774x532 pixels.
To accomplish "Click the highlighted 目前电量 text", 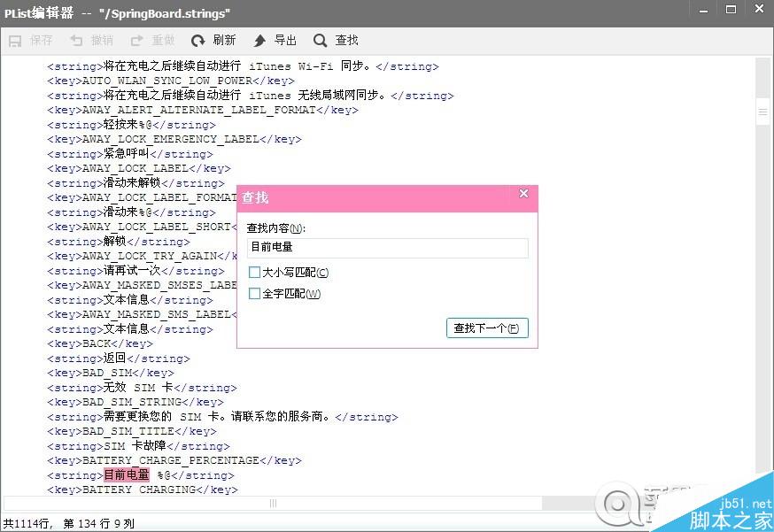I will pos(127,475).
